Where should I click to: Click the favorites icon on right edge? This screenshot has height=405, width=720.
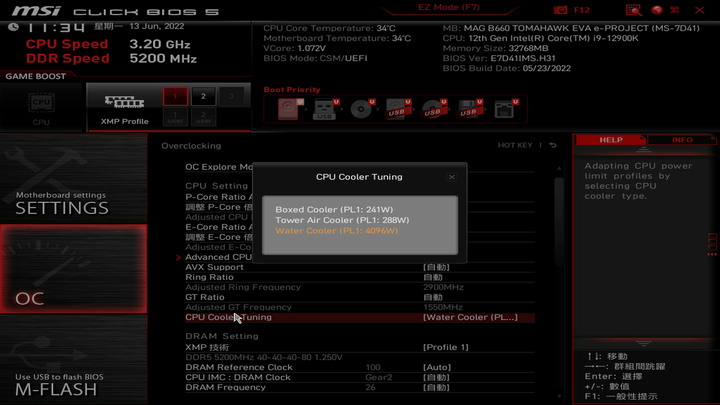pyautogui.click(x=712, y=243)
